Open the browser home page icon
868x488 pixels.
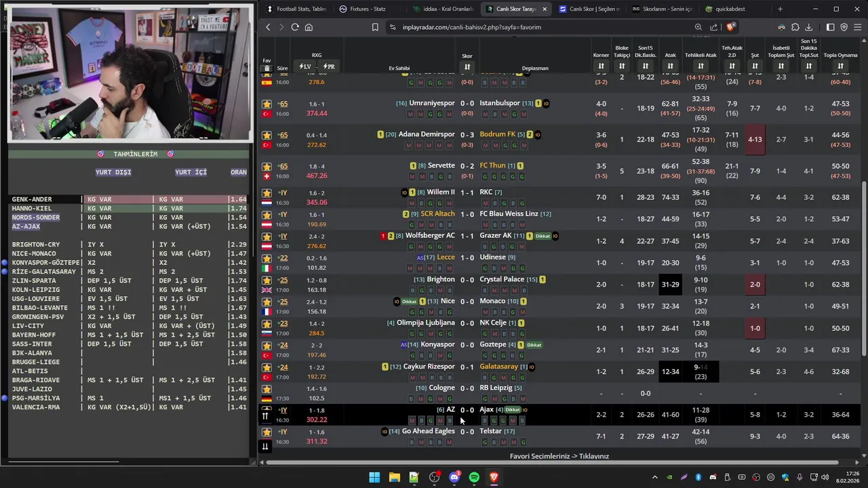(x=309, y=27)
